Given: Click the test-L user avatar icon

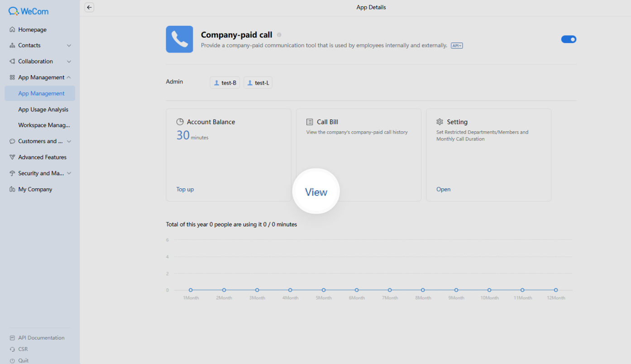Looking at the screenshot, I should point(250,83).
